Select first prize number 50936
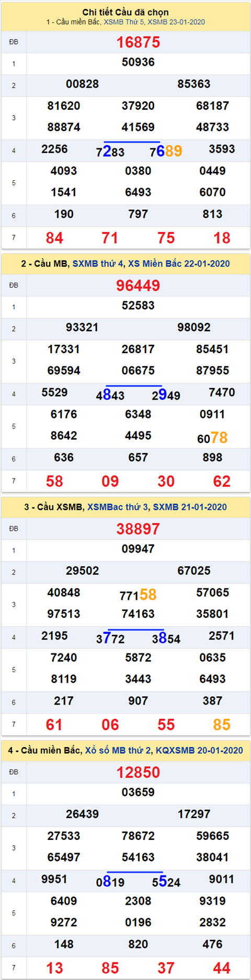This screenshot has width=251, height=980. coord(138,62)
